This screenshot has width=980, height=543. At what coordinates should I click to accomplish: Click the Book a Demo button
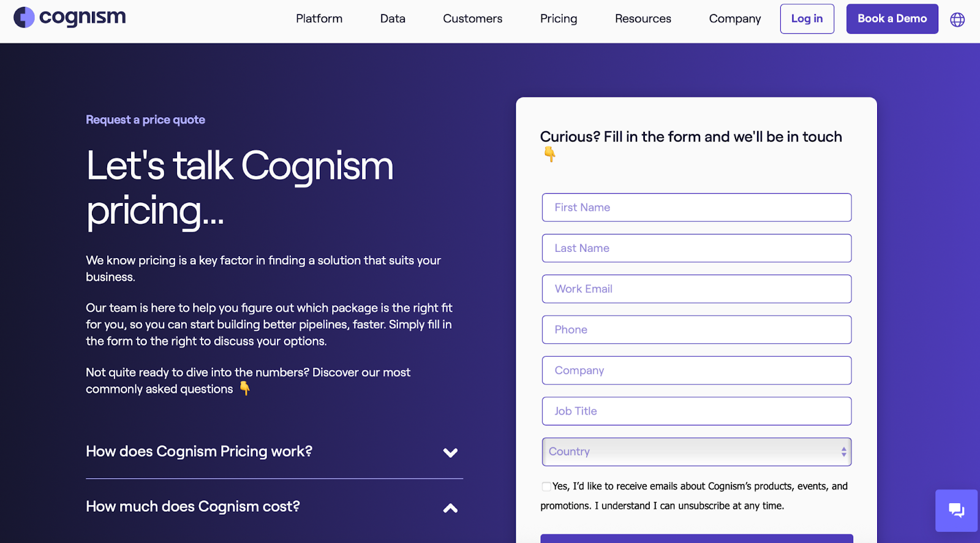[892, 18]
